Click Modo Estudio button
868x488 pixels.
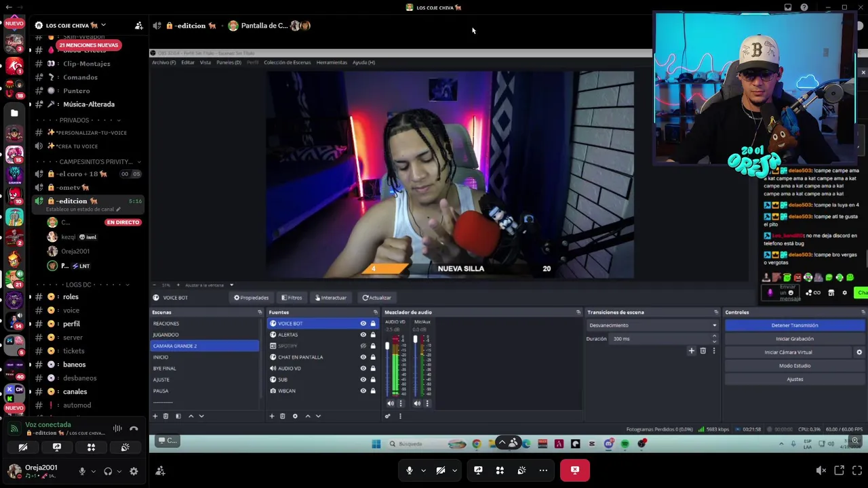click(795, 366)
